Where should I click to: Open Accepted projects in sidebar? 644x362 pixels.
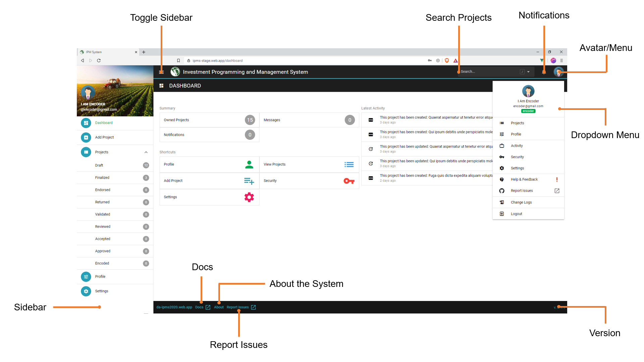pyautogui.click(x=115, y=239)
